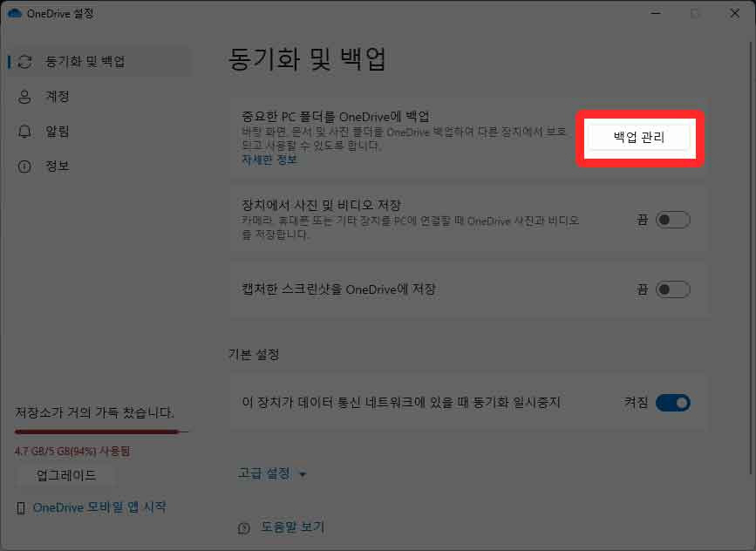Click the notification bell icon
Screen dimensions: 756x551
(x=24, y=131)
